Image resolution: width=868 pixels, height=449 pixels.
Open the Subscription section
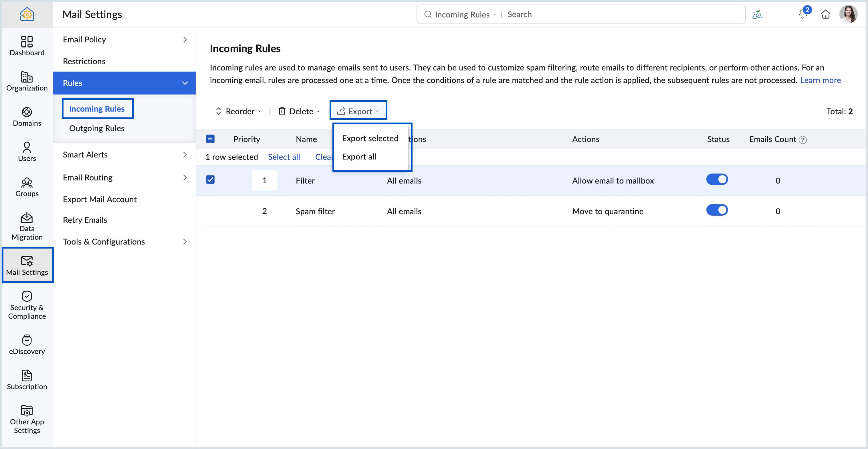point(27,380)
